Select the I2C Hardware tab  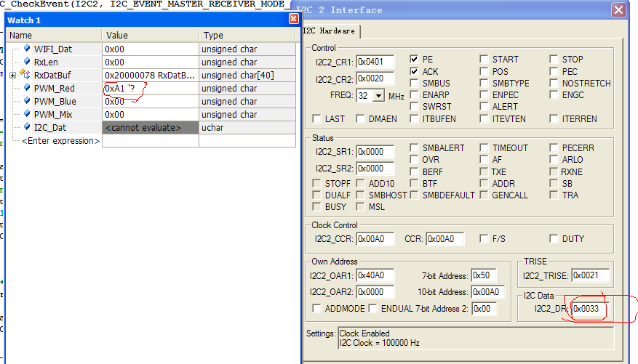(x=329, y=31)
